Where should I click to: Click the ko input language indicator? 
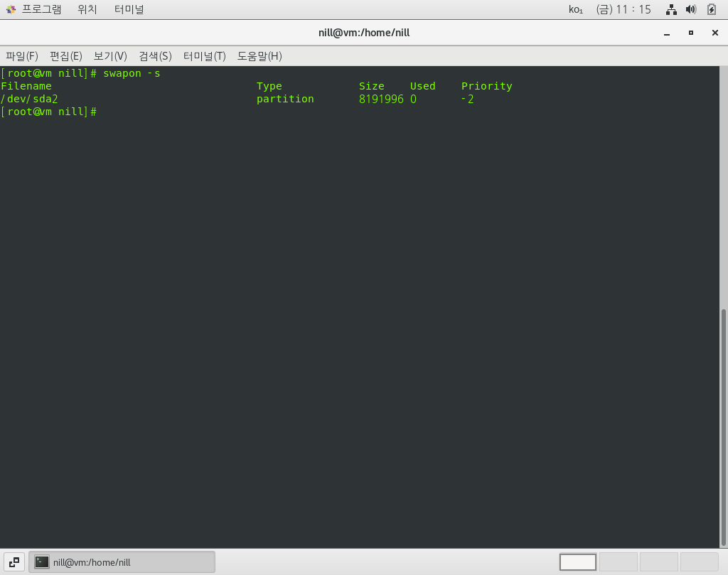[x=576, y=9]
